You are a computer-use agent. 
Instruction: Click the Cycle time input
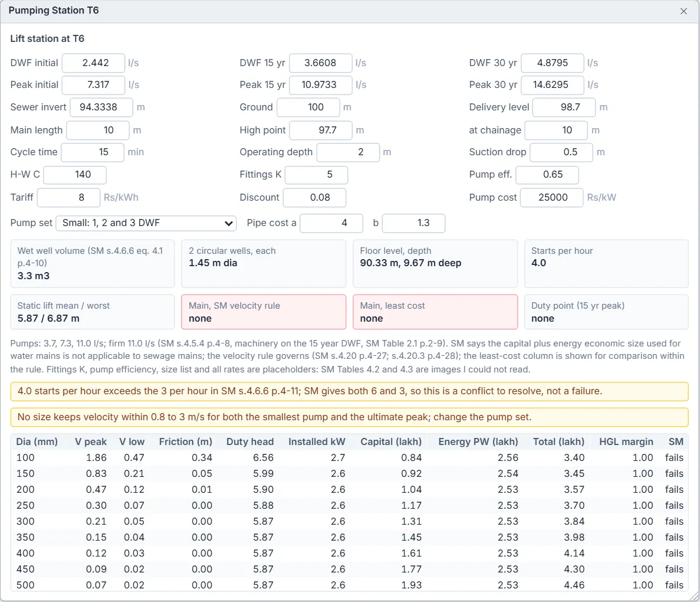[93, 152]
